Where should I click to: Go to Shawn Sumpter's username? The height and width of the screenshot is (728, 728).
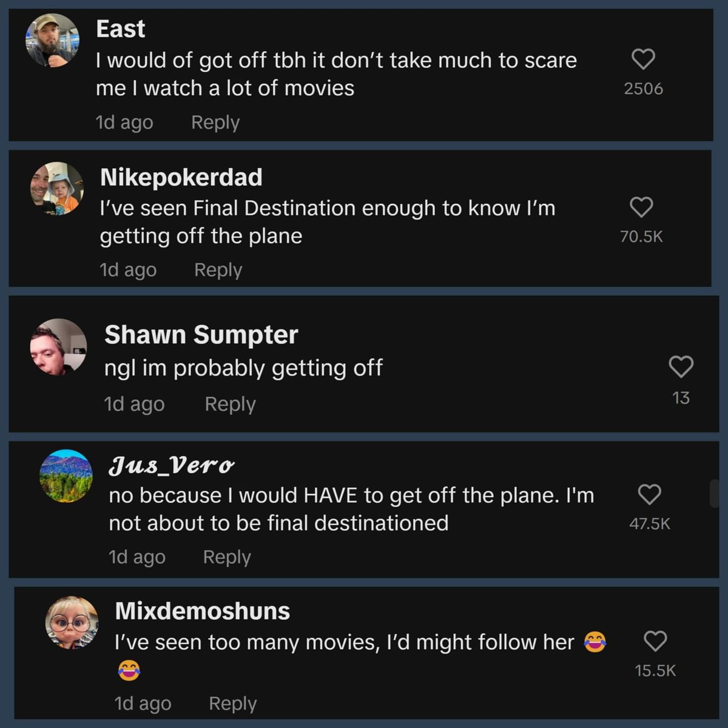201,335
